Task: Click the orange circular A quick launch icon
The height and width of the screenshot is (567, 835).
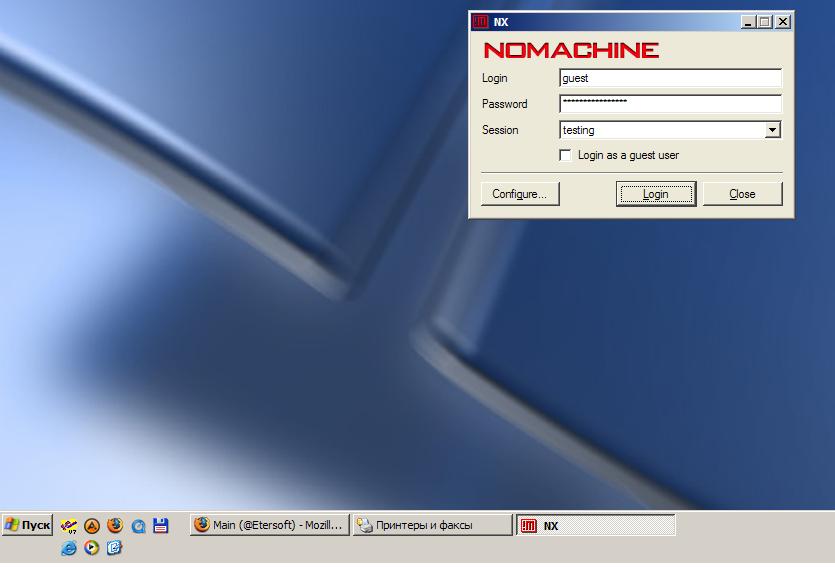Action: coord(92,525)
